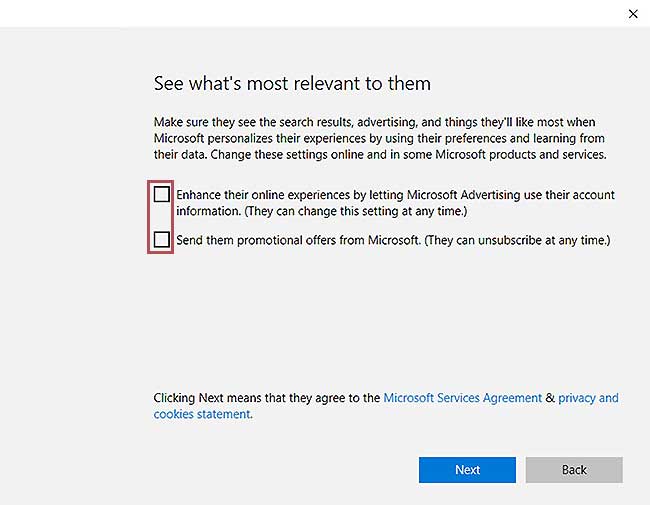Open the Microsoft Services Agreement link

pos(462,398)
